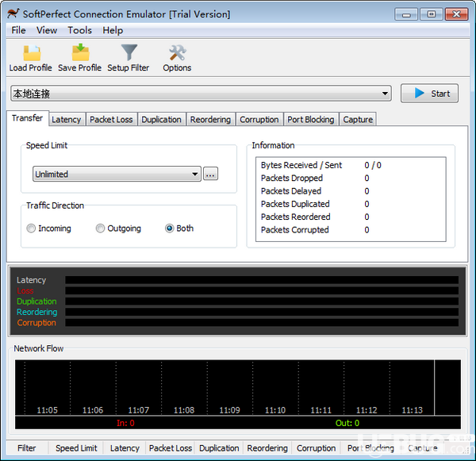Image resolution: width=476 pixels, height=461 pixels.
Task: Click the Start play arrow icon
Action: tap(419, 94)
